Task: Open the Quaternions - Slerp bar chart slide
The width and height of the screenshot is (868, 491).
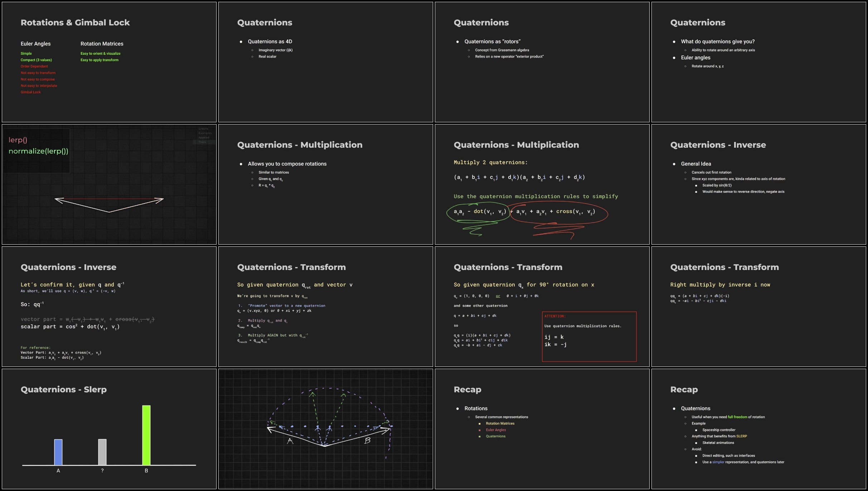Action: click(109, 429)
